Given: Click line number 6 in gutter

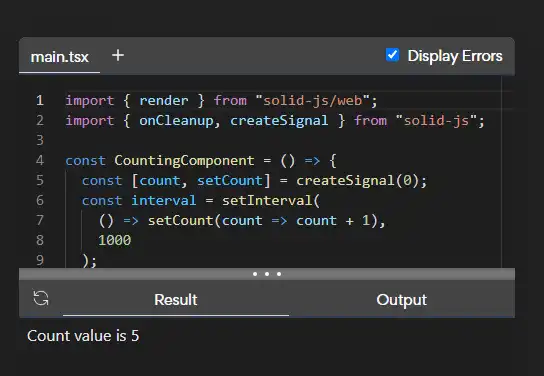Looking at the screenshot, I should coord(40,200).
